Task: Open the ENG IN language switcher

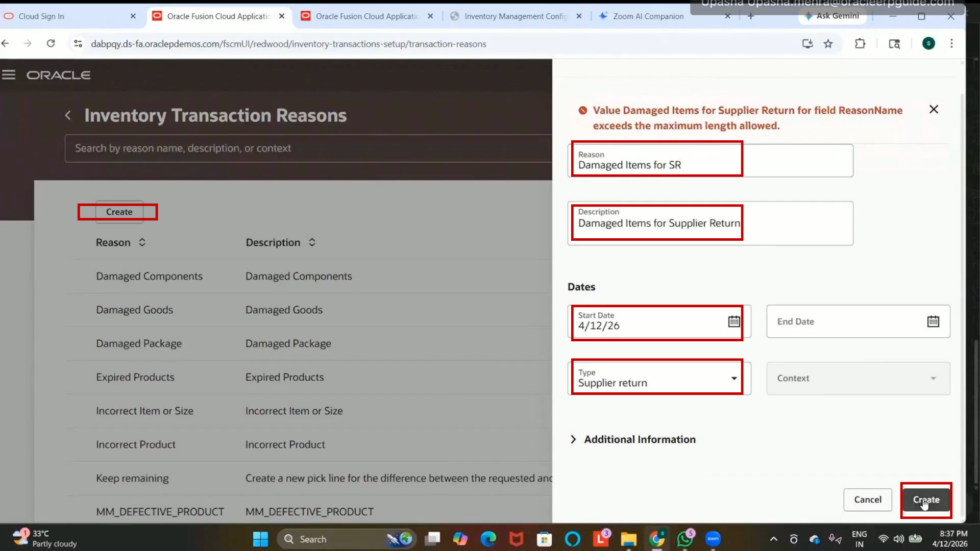Action: [859, 539]
